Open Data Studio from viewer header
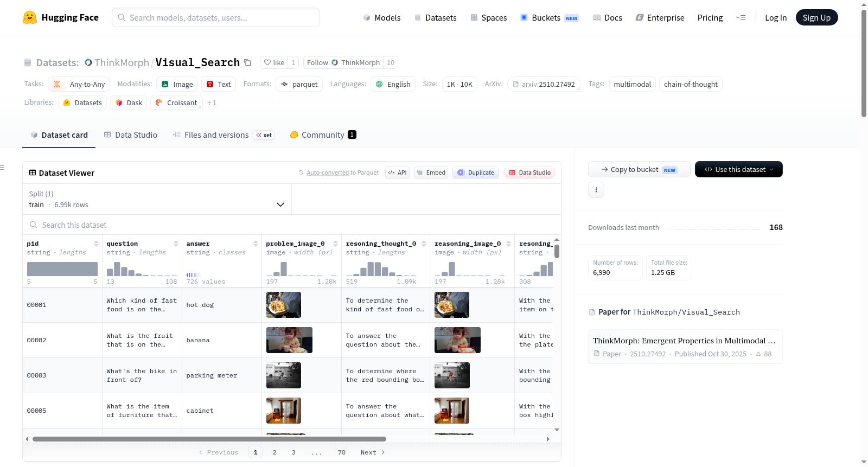The width and height of the screenshot is (868, 467). pos(529,172)
